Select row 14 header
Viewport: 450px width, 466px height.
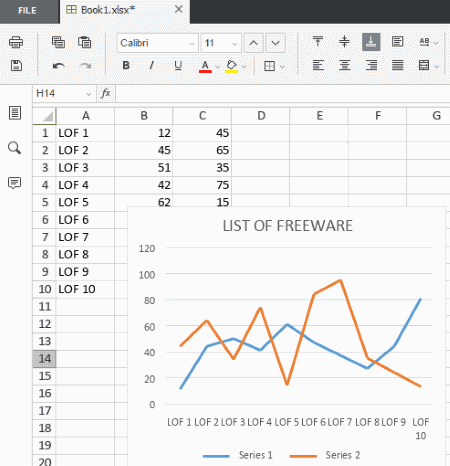pyautogui.click(x=44, y=359)
